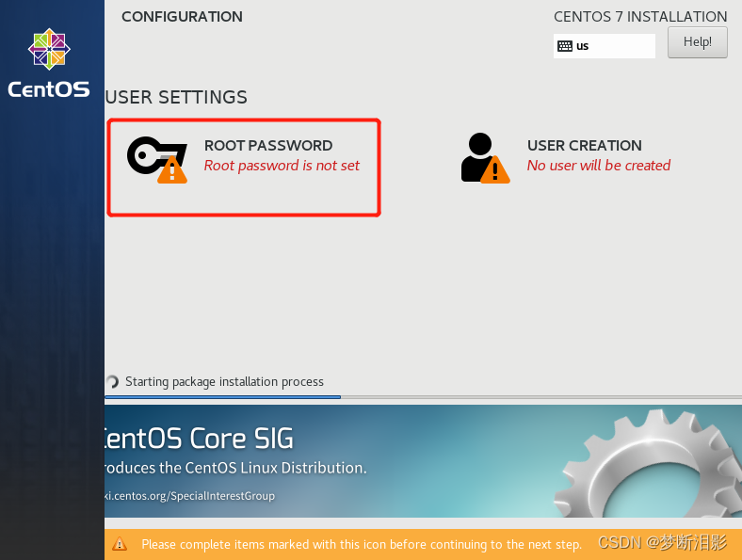Click the installation progress spinner icon

(x=112, y=382)
